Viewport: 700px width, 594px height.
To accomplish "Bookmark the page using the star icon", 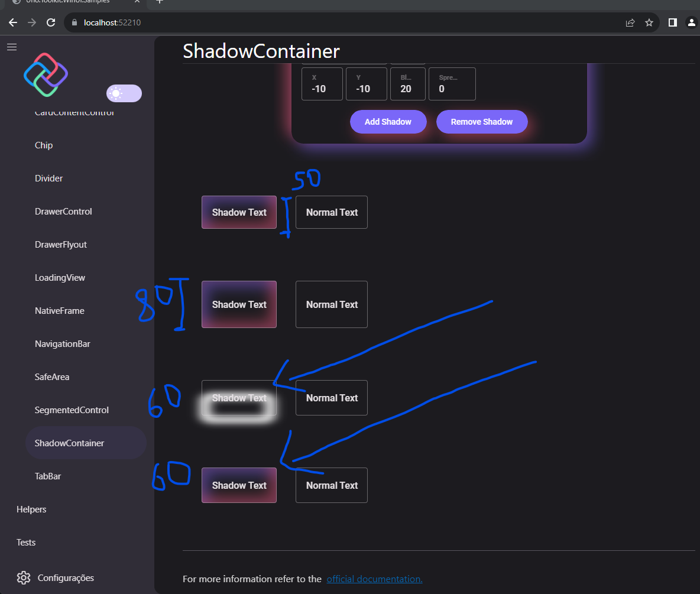I will pos(649,22).
